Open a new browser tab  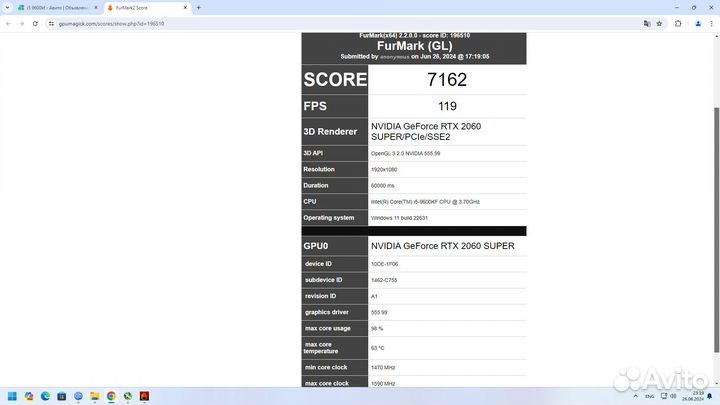199,8
